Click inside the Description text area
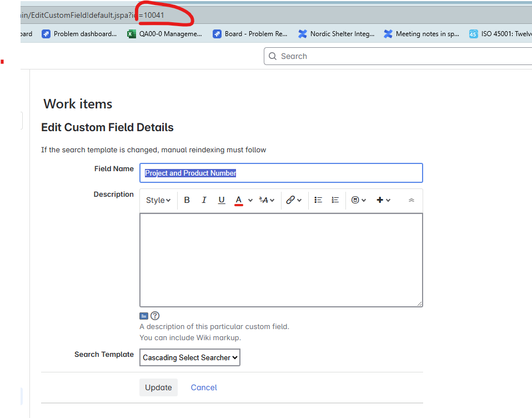Screen dimensions: 532x418 (281, 260)
